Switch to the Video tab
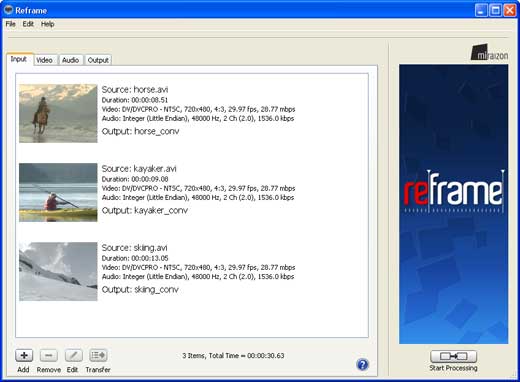This screenshot has height=382, width=520. pyautogui.click(x=45, y=60)
